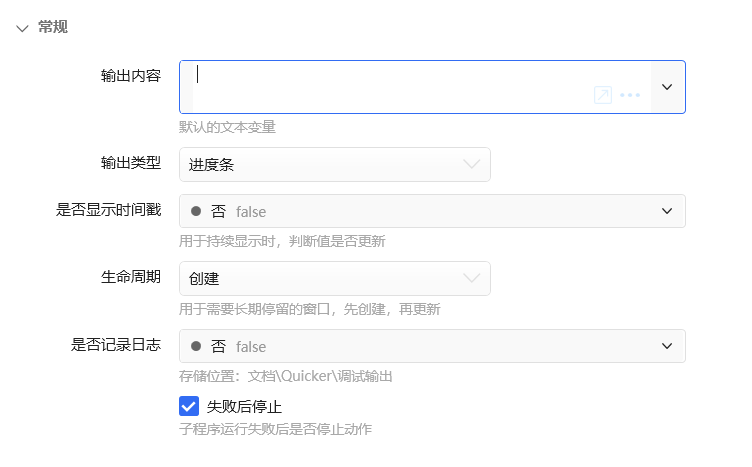Screen dimensions: 752x467
Task: Open the 输出类型 combo box showing 进度条
Action: coord(335,164)
